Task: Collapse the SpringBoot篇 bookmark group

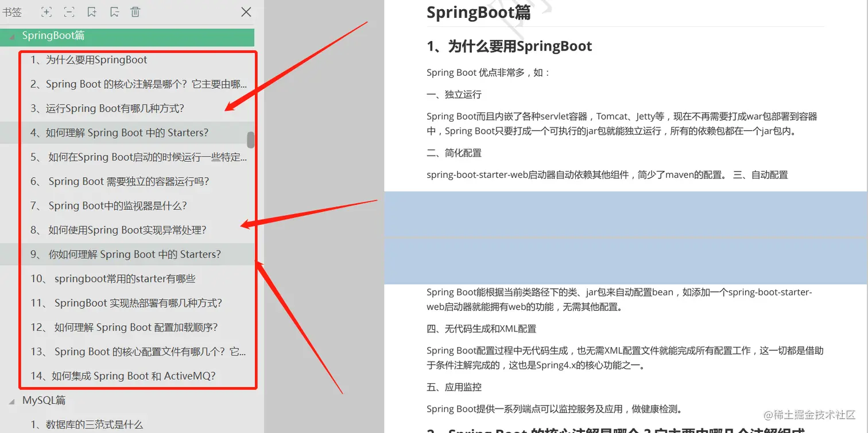Action: (x=13, y=36)
